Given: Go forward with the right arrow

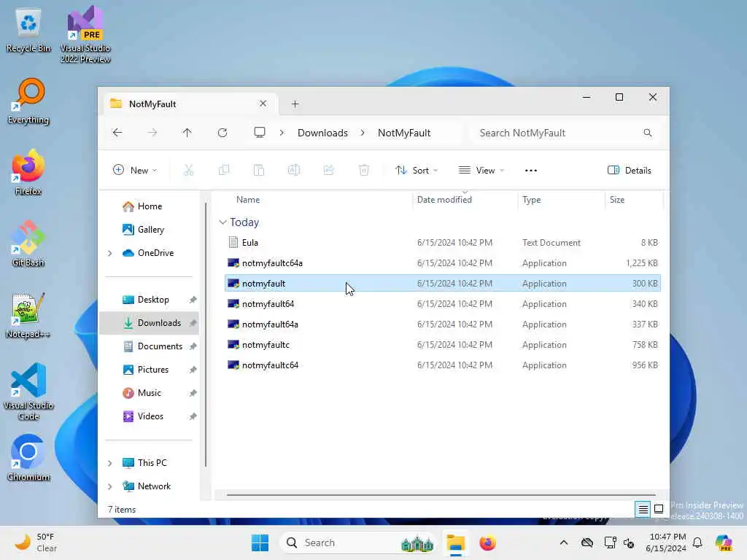Looking at the screenshot, I should [152, 133].
